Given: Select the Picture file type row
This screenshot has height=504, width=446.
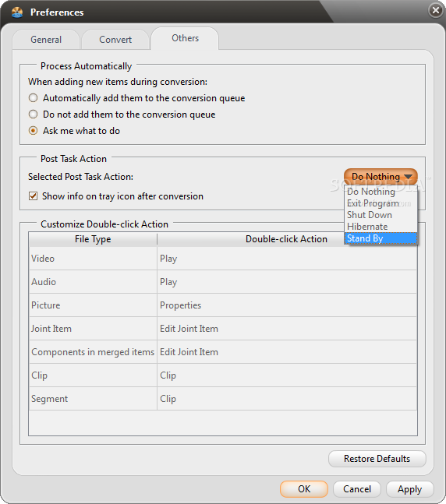Looking at the screenshot, I should pos(93,305).
